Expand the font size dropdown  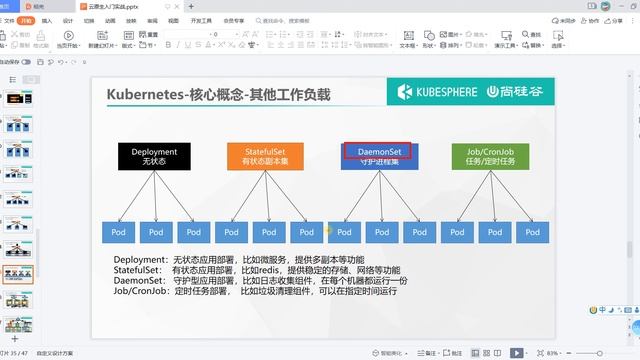click(x=236, y=34)
